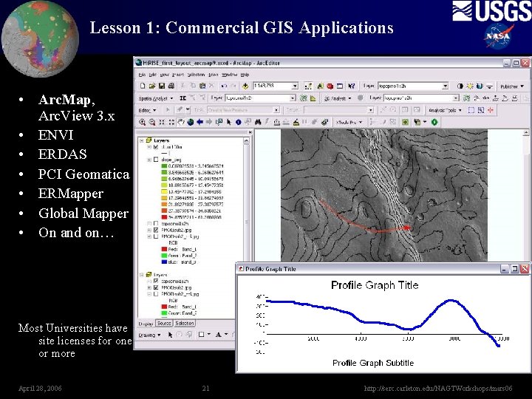Open ArcToolbox with the red toolbox icon

330,86
